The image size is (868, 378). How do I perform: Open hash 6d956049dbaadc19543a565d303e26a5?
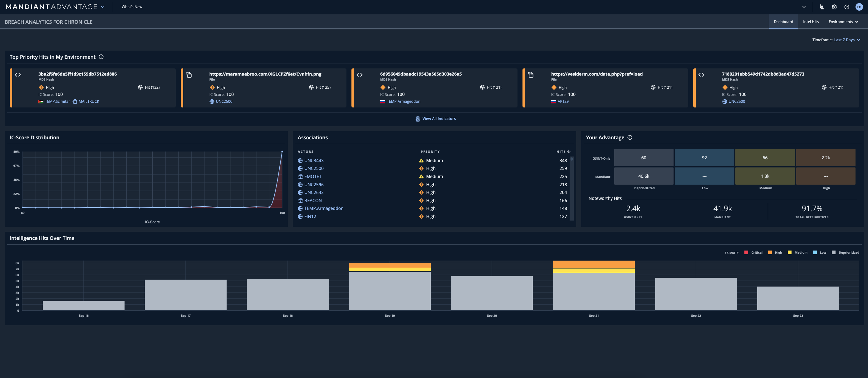421,74
